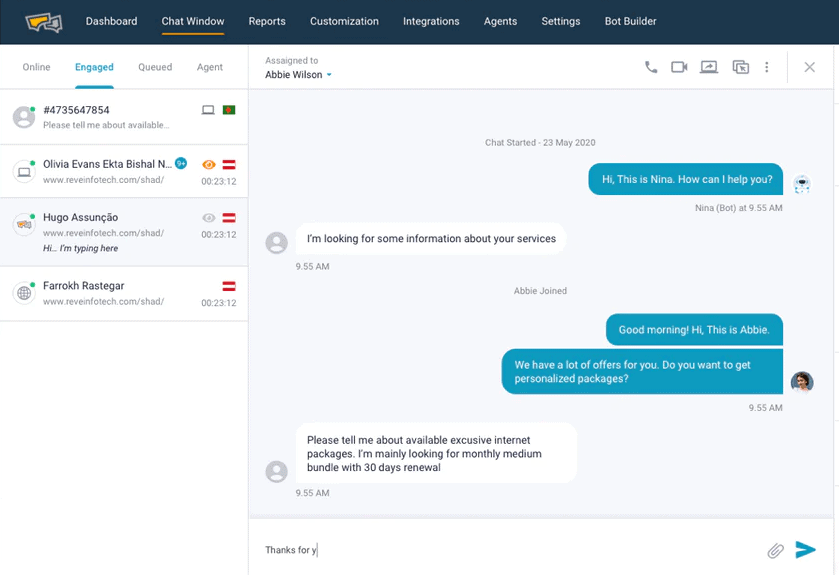839x575 pixels.
Task: Click the co-browsing icon
Action: 740,67
